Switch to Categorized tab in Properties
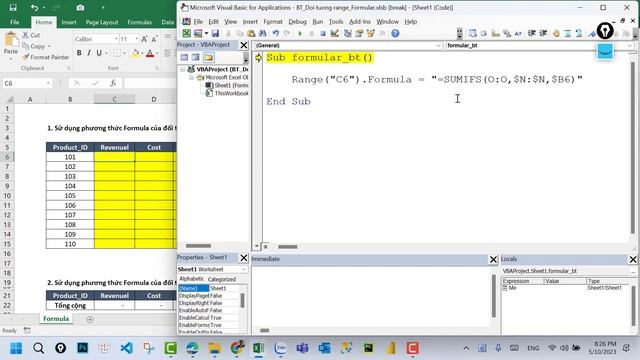640x360 pixels. tap(222, 280)
